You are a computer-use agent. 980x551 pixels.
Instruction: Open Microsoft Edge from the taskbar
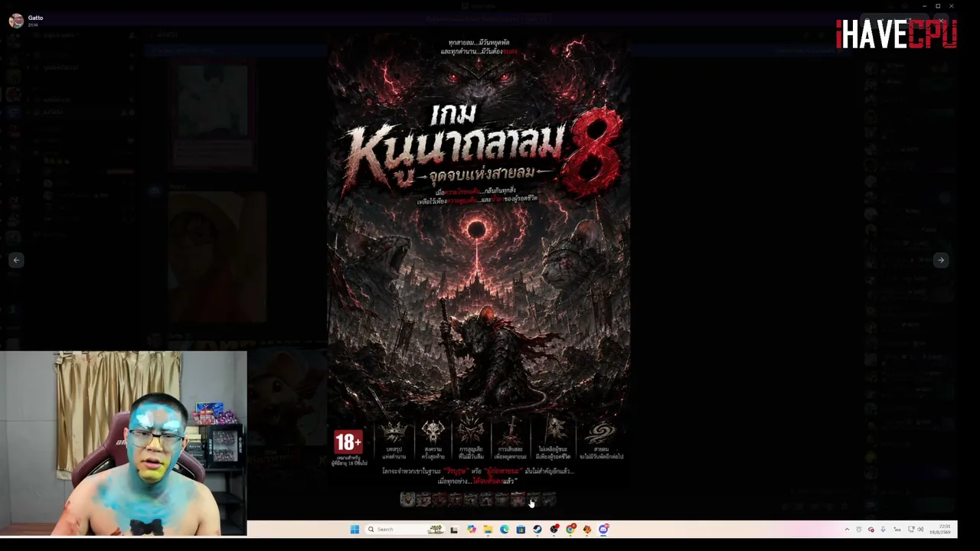pyautogui.click(x=505, y=529)
